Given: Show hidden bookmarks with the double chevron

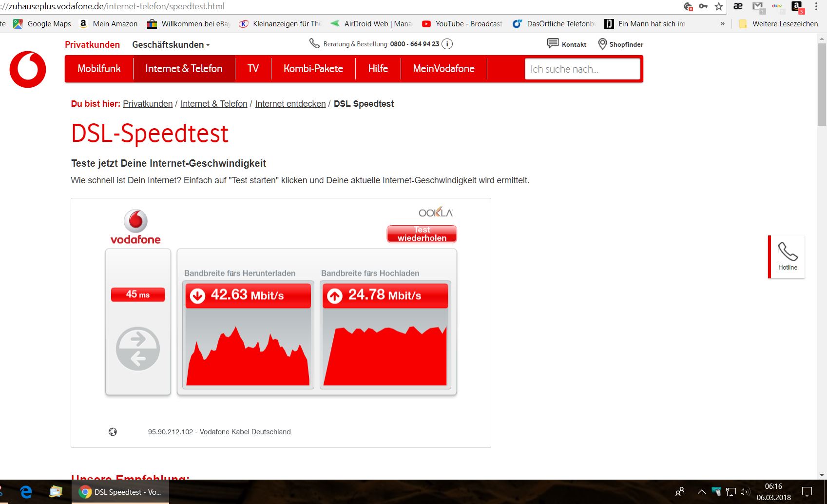Looking at the screenshot, I should 722,23.
